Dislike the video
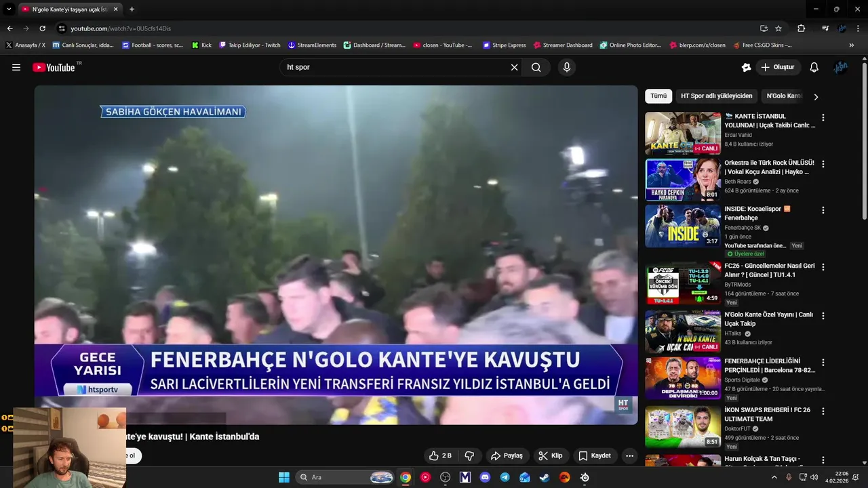 pos(469,455)
